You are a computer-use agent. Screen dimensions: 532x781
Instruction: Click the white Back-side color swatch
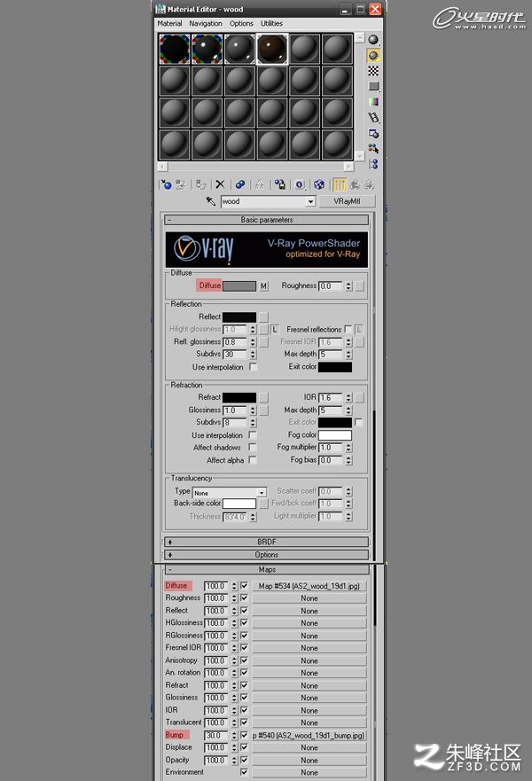[239, 504]
